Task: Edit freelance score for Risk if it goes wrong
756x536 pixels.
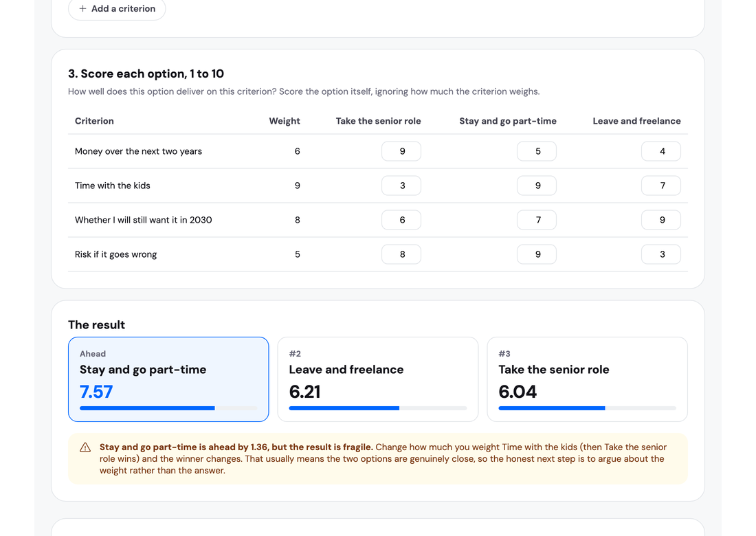Action: pyautogui.click(x=661, y=254)
